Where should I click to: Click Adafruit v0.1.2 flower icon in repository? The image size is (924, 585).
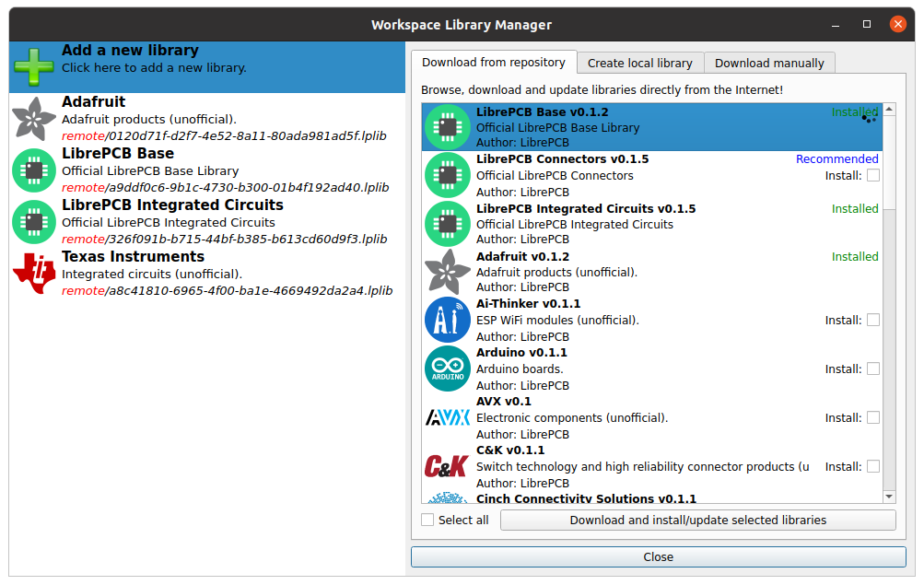448,272
